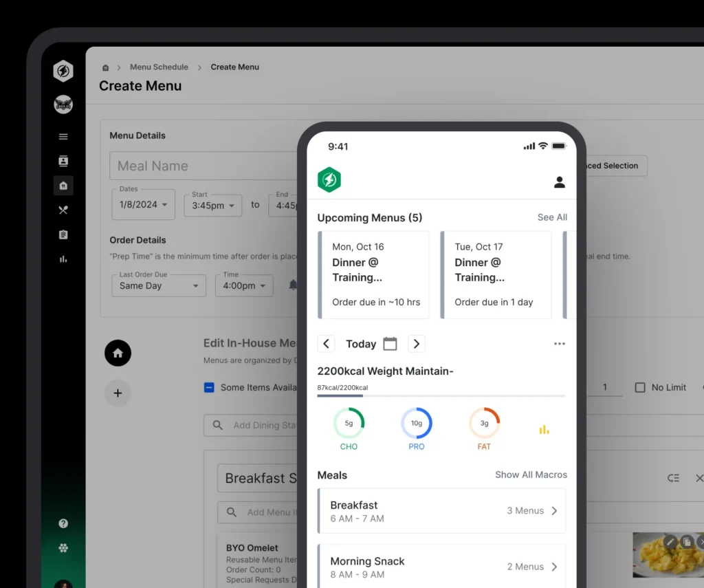
Task: Select the crossed utensils icon in sidebar
Action: [x=63, y=210]
